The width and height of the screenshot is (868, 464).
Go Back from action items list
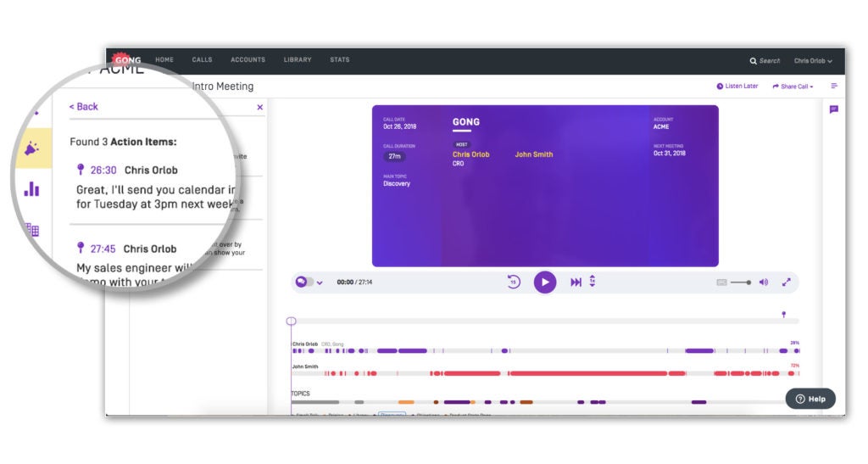(84, 106)
